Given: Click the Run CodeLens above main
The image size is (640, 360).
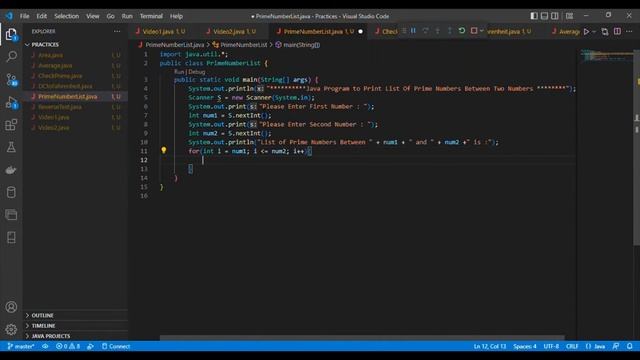Looking at the screenshot, I should 179,72.
